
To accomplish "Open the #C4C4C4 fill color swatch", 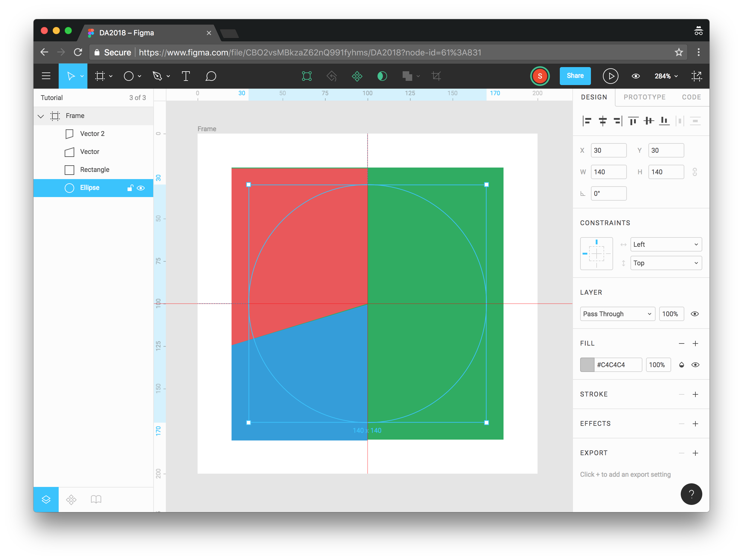I will pos(587,365).
